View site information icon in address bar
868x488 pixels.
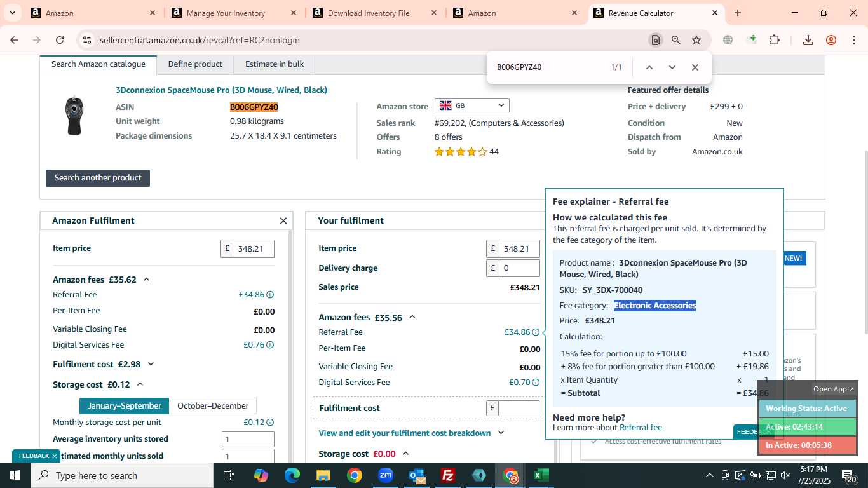87,40
